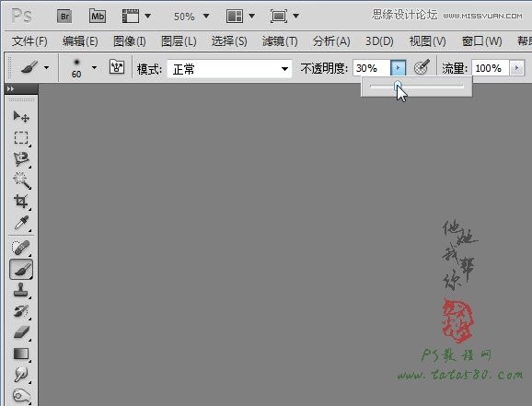Open the 编辑(E) menu

80,41
